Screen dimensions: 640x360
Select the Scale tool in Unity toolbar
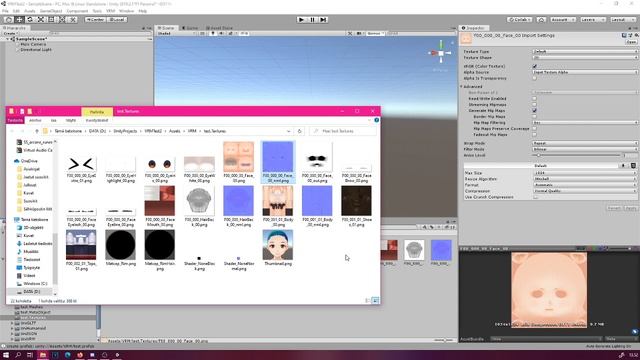(40, 20)
